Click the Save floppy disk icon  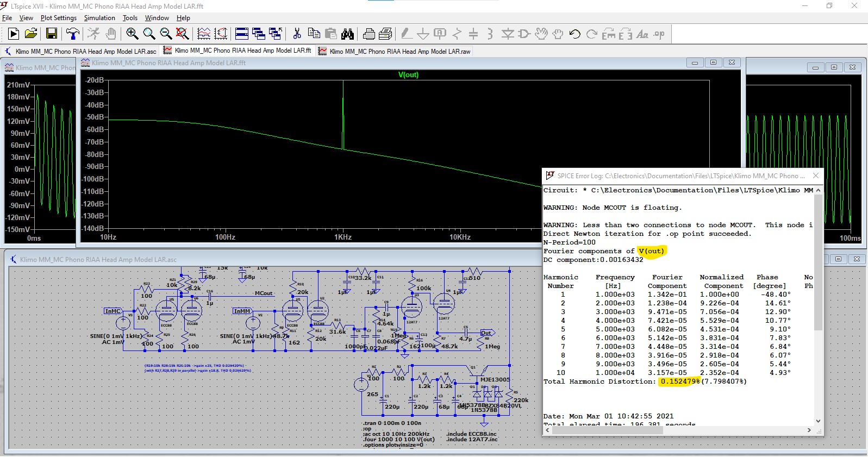(x=51, y=34)
